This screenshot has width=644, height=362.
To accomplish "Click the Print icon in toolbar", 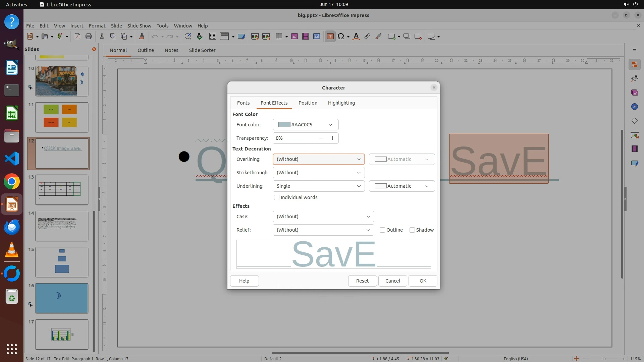I will click(89, 37).
